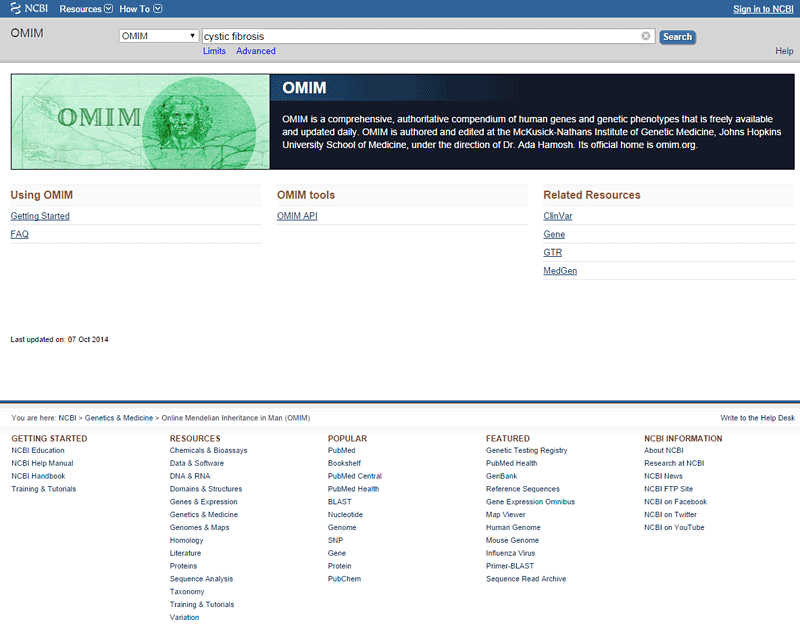800x626 pixels.
Task: Open About NCBI link
Action: click(x=664, y=450)
